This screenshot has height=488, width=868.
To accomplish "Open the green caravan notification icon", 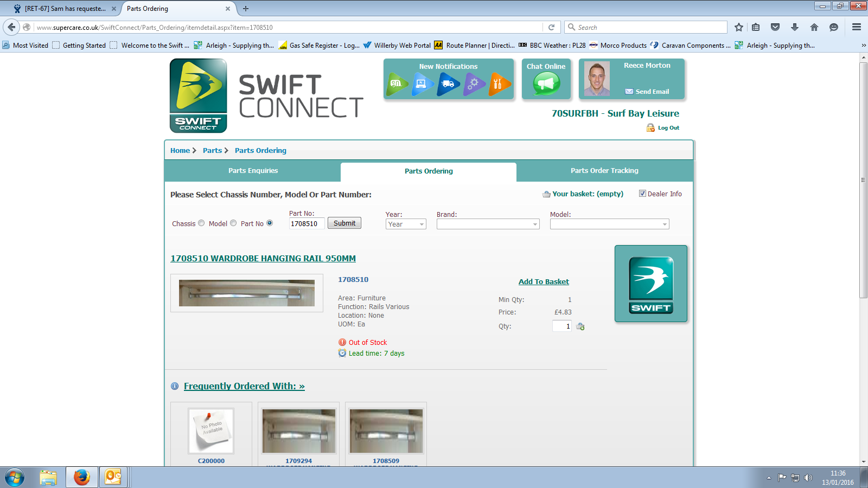I will click(397, 84).
